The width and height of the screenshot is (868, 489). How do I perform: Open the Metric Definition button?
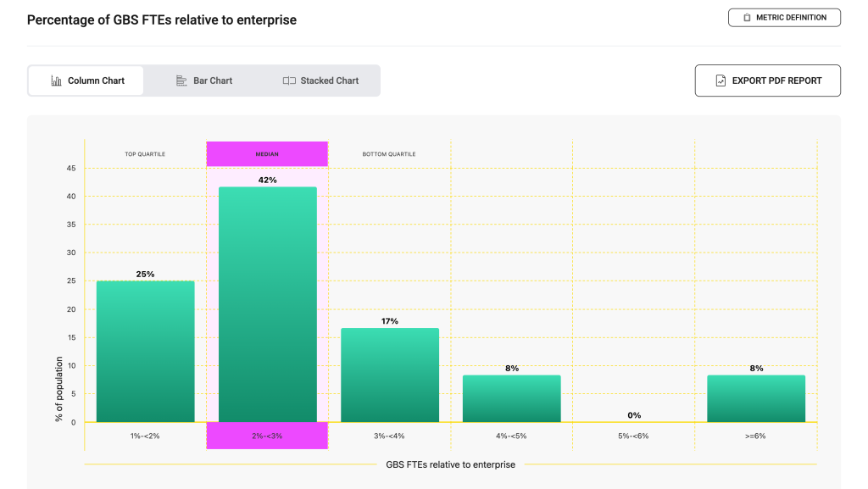pos(784,18)
